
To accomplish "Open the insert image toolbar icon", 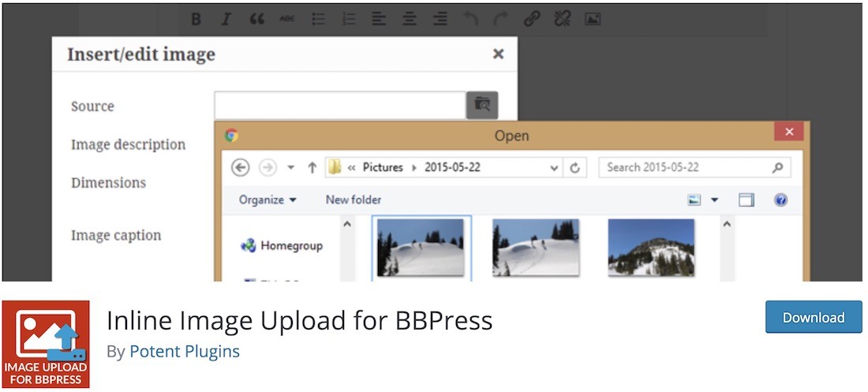I will tap(593, 20).
